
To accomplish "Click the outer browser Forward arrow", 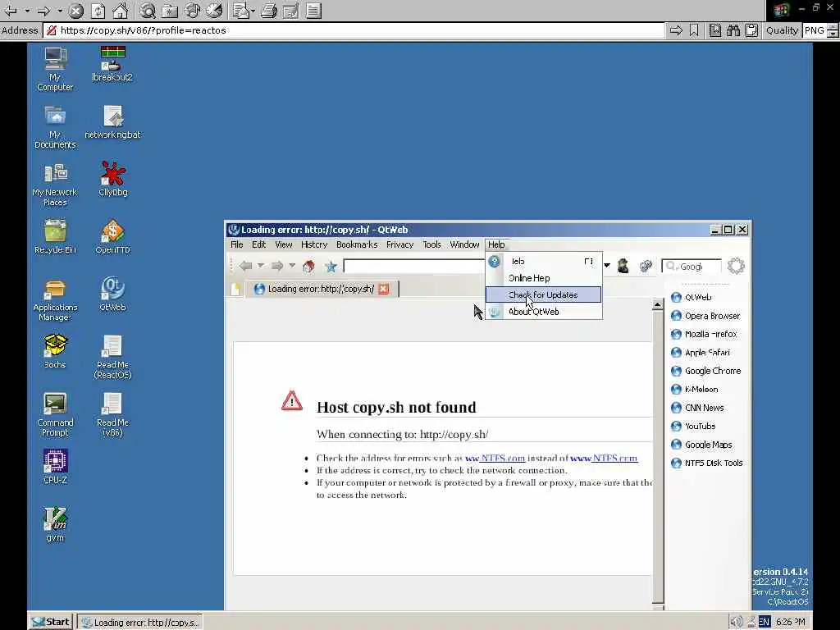I will (x=43, y=10).
